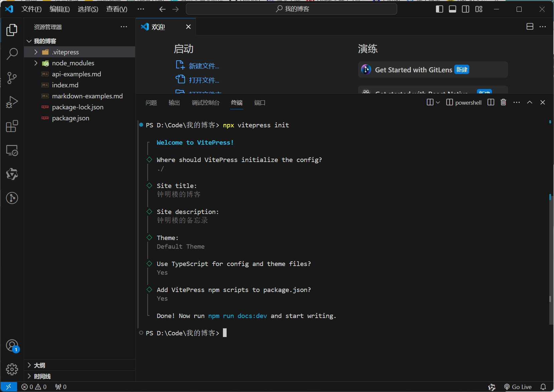Viewport: 554px width, 392px height.
Task: Open Get Started with GitLens walkthrough
Action: [x=433, y=70]
